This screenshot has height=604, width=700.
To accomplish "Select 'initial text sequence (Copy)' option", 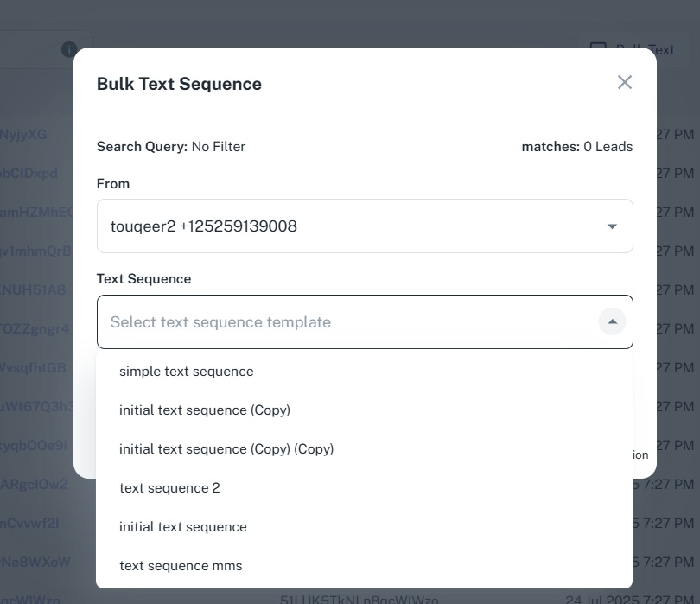I will tap(205, 410).
